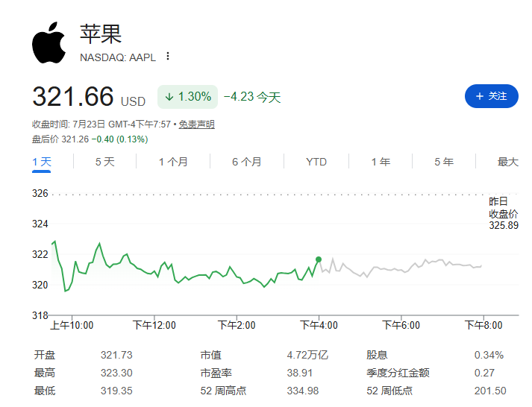Click the −4.23 今天 change text
The height and width of the screenshot is (407, 532).
click(252, 97)
